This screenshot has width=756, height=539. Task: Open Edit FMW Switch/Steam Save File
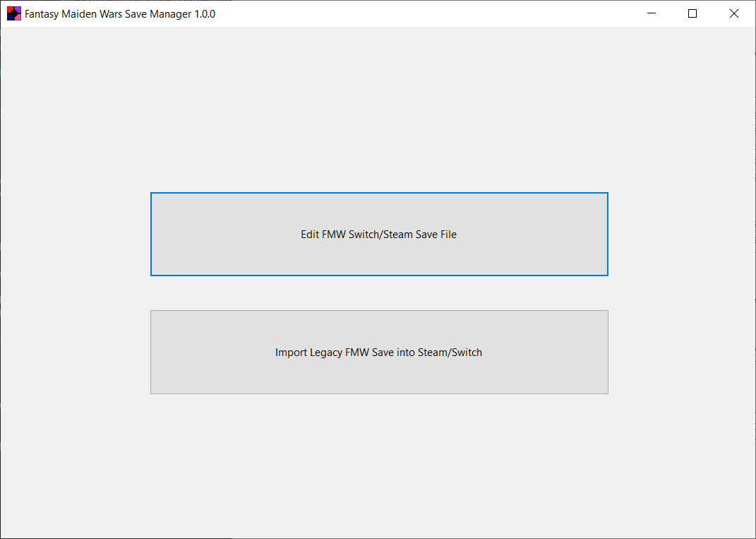pyautogui.click(x=379, y=234)
